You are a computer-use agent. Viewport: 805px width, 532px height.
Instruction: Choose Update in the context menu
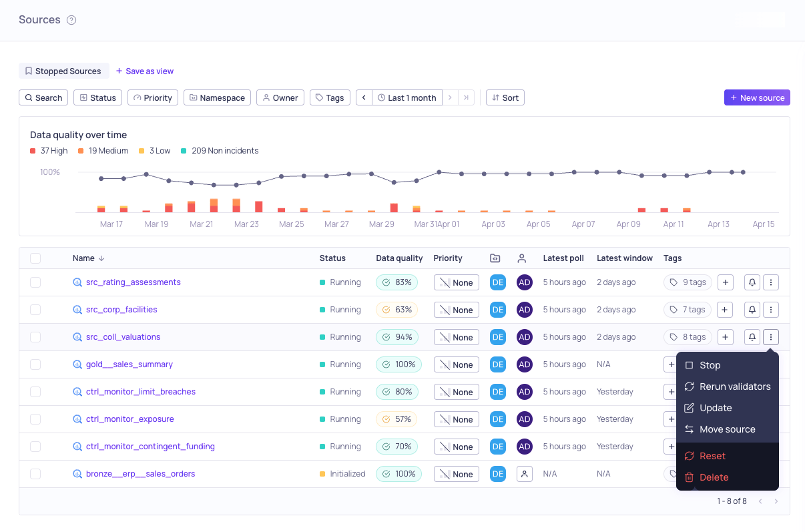pos(728,408)
